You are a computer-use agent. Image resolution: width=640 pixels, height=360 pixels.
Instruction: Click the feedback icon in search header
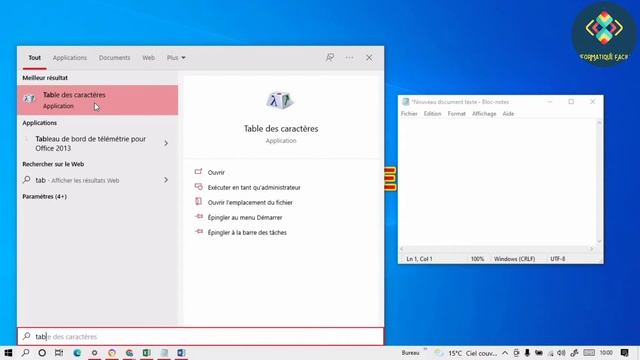click(330, 58)
